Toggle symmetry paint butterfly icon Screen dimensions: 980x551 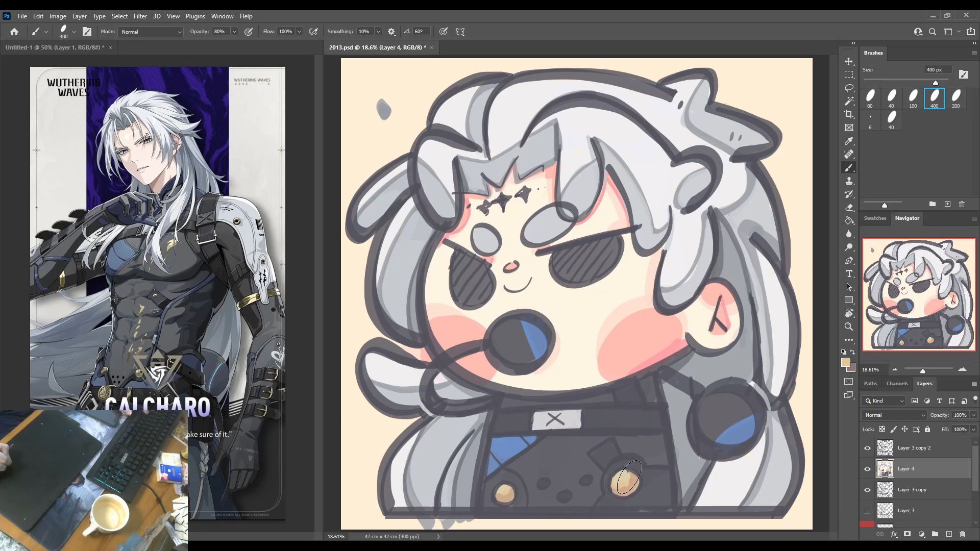pyautogui.click(x=460, y=32)
